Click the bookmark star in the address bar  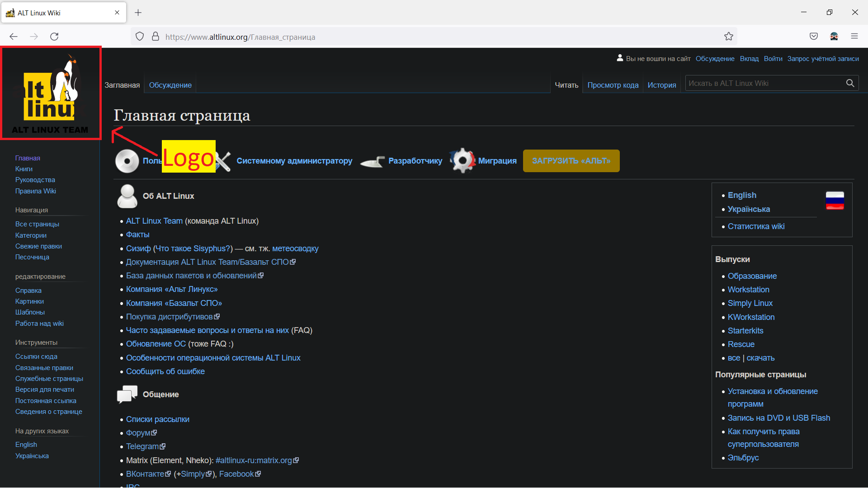click(x=729, y=36)
